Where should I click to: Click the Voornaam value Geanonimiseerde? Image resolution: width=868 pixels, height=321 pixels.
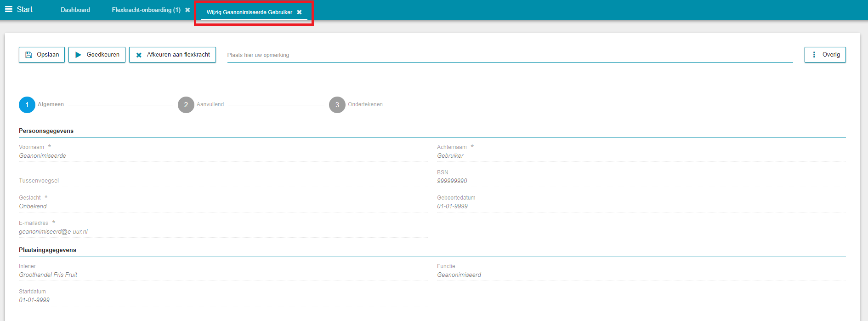[42, 155]
